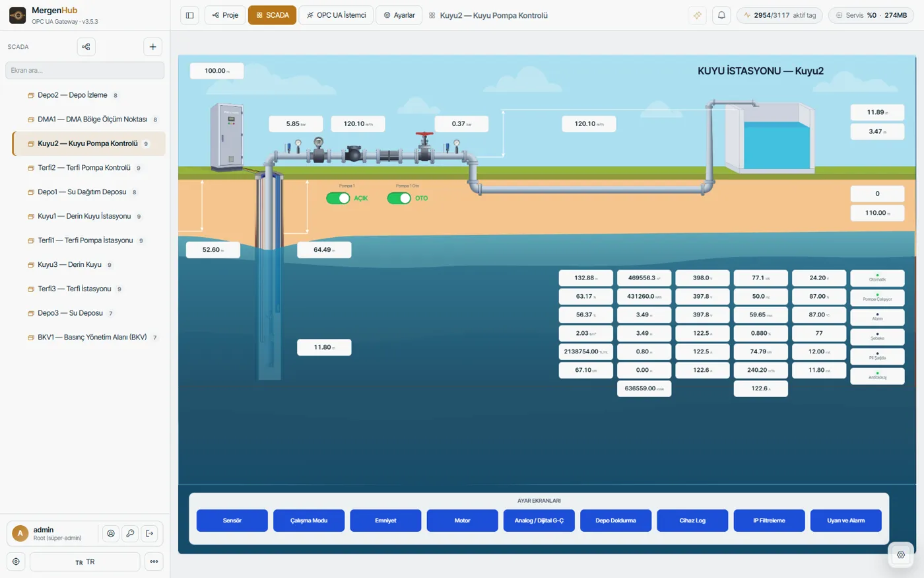Open the AI sparkle assistant icon

tap(697, 15)
